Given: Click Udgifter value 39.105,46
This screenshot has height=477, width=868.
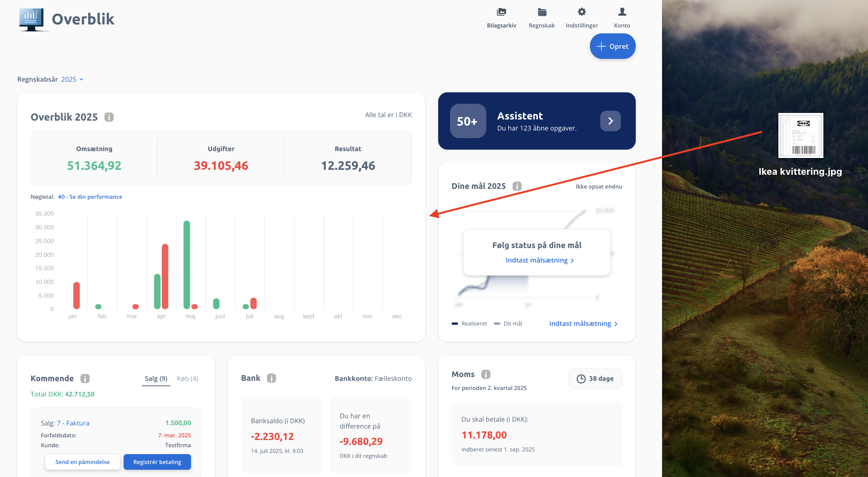Looking at the screenshot, I should point(221,166).
